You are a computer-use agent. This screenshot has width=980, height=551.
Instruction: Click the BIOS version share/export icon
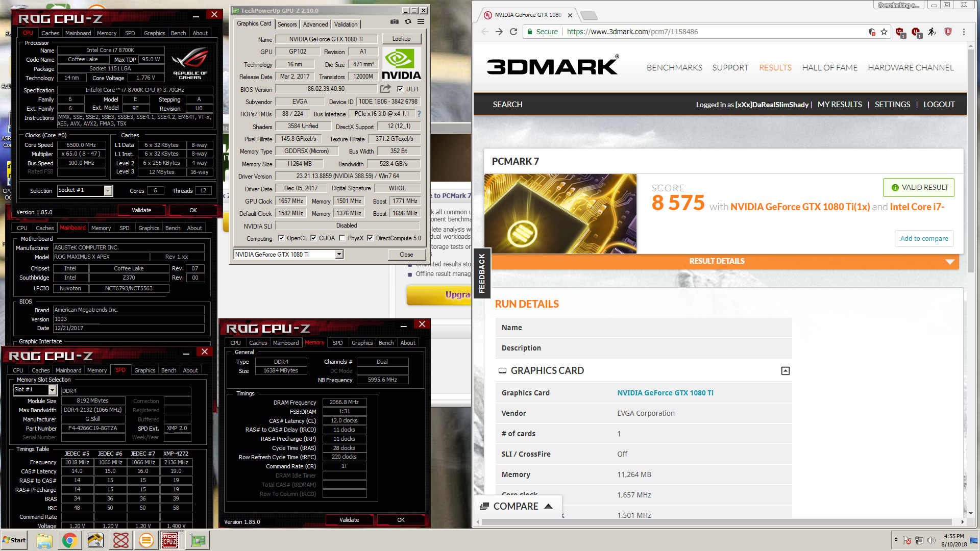385,89
